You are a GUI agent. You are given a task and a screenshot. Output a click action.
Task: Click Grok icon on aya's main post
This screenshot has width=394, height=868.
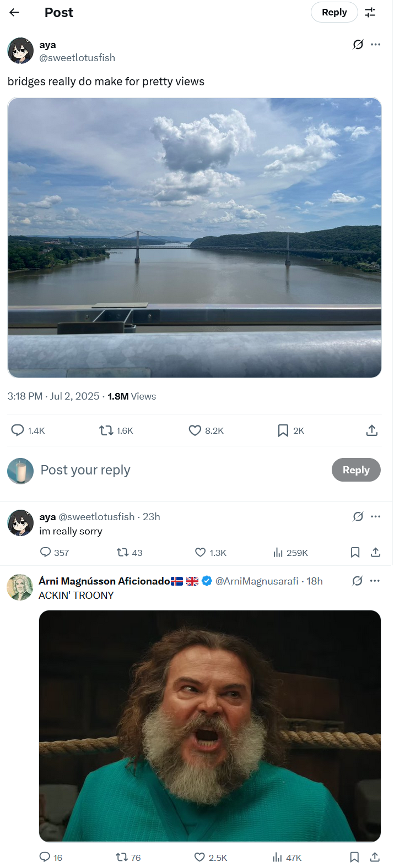(x=358, y=45)
